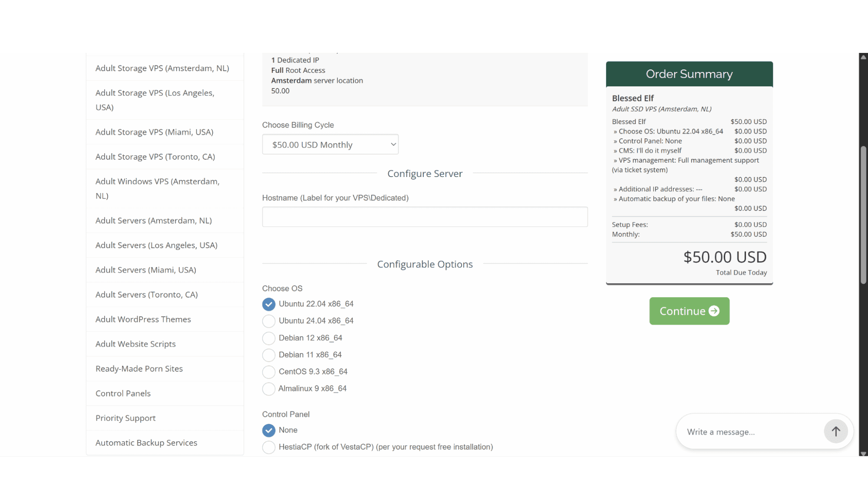This screenshot has height=488, width=868.
Task: Click the scrollbar up arrow
Action: [x=863, y=57]
